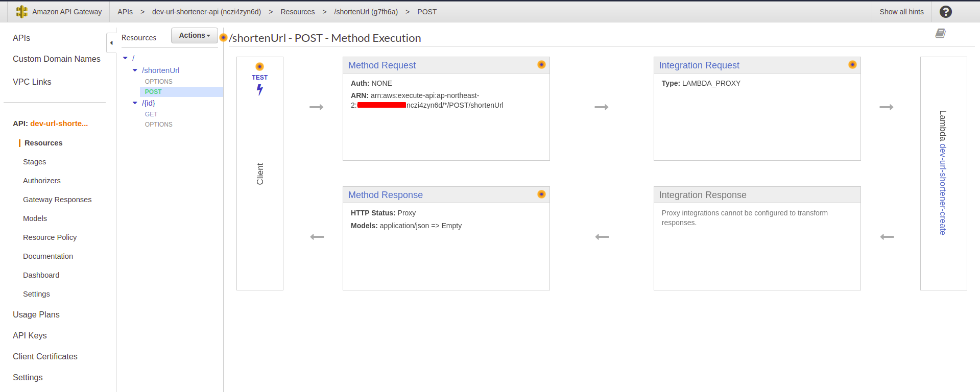Screen dimensions: 980x392
Task: Click POST breadcrumb item
Action: point(427,12)
